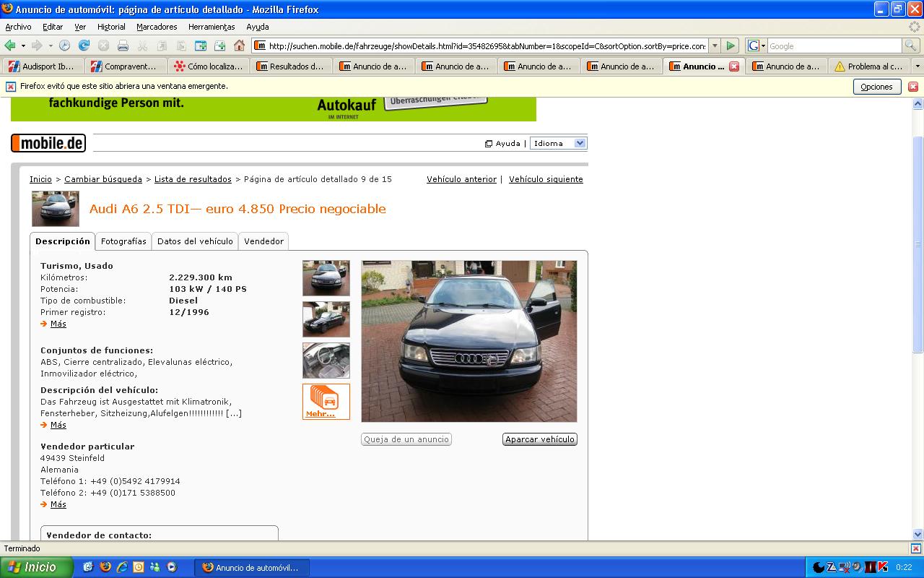The height and width of the screenshot is (578, 924).
Task: Go to Vehículo anterior link
Action: (461, 179)
